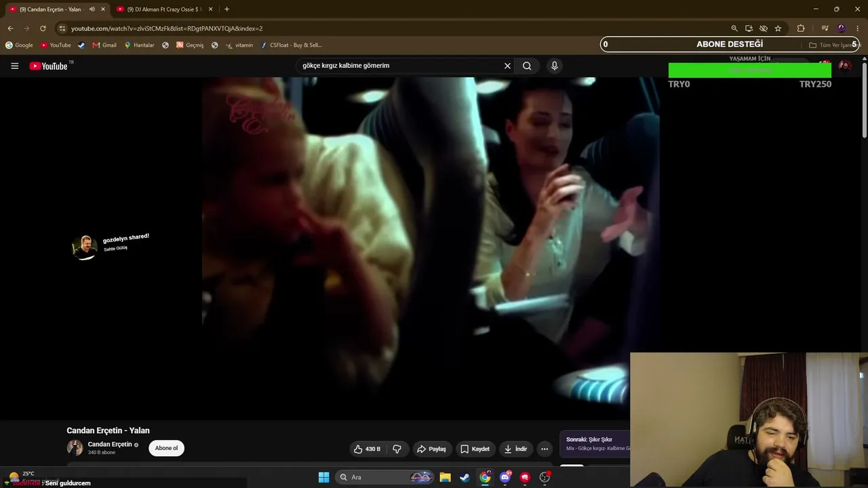Open the Geçmiş bookmark

tap(190, 45)
